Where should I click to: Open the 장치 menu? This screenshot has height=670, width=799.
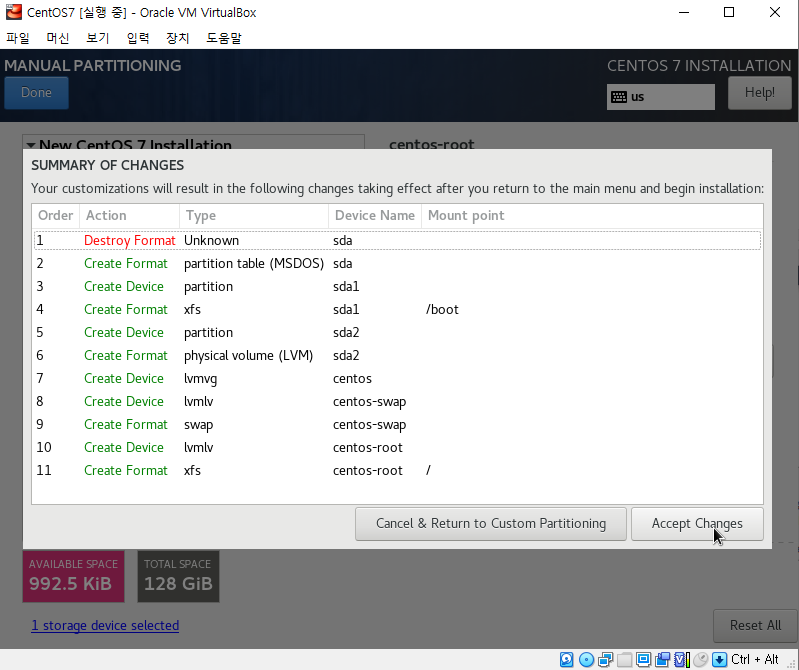(x=177, y=38)
